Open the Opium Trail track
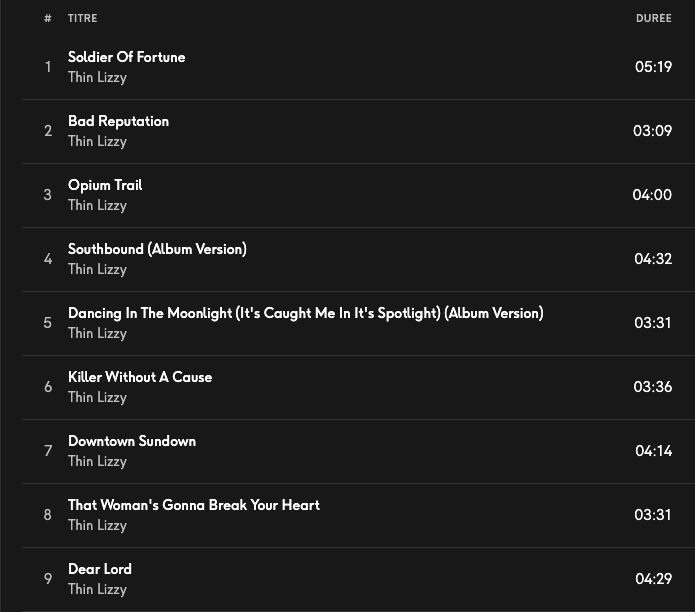 point(105,185)
